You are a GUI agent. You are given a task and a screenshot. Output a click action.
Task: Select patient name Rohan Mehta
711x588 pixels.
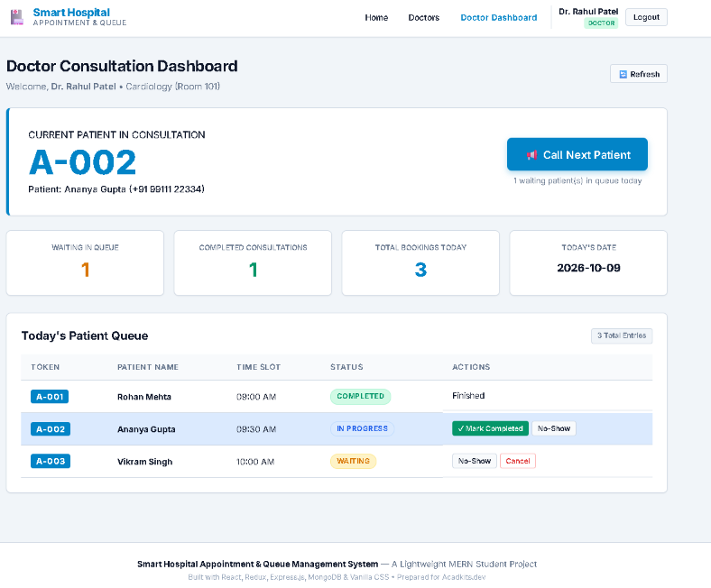tap(144, 397)
